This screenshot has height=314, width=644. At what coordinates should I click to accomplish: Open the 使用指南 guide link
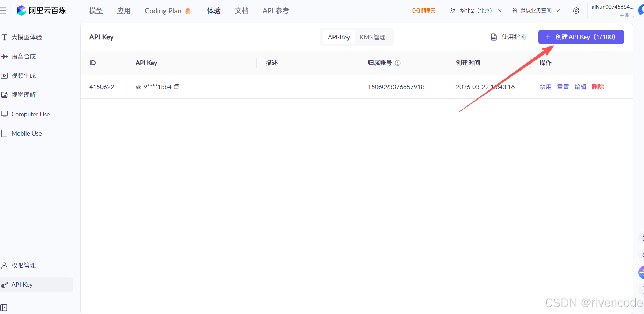coord(508,37)
